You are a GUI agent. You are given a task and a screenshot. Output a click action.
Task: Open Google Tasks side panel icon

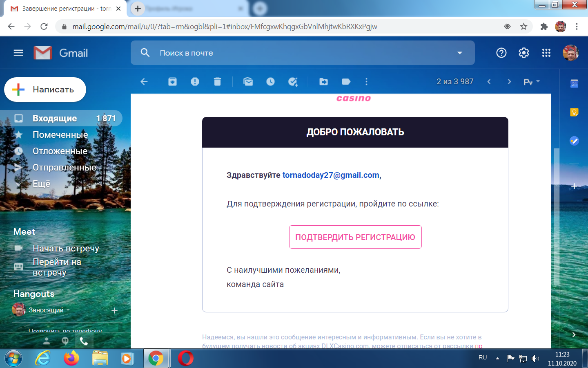pyautogui.click(x=574, y=141)
